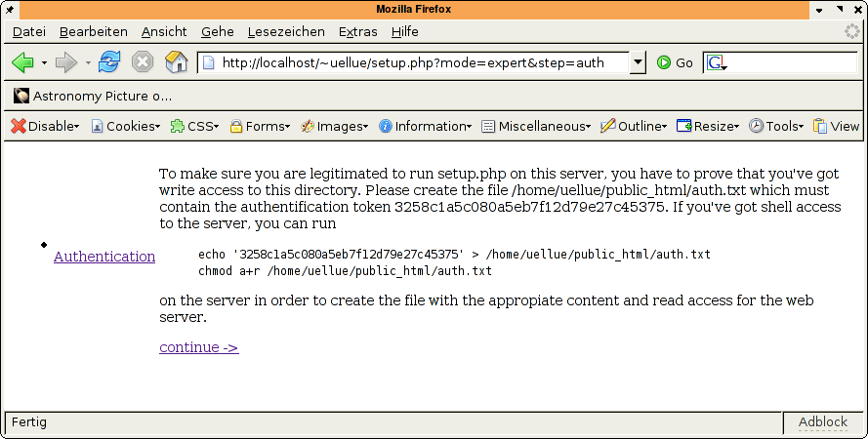Open the Bearbeiten menu
This screenshot has width=868, height=439.
93,31
